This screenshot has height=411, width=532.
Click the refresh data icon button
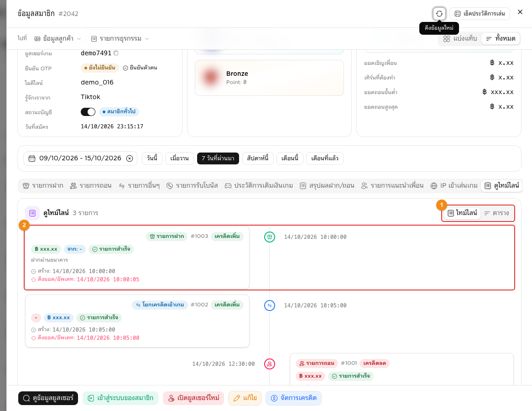point(439,14)
